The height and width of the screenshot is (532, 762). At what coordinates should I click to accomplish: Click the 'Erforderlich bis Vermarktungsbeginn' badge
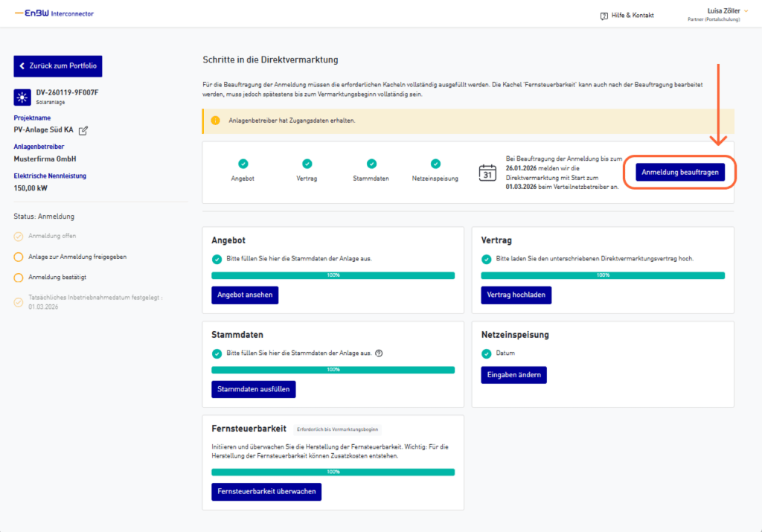click(x=337, y=429)
